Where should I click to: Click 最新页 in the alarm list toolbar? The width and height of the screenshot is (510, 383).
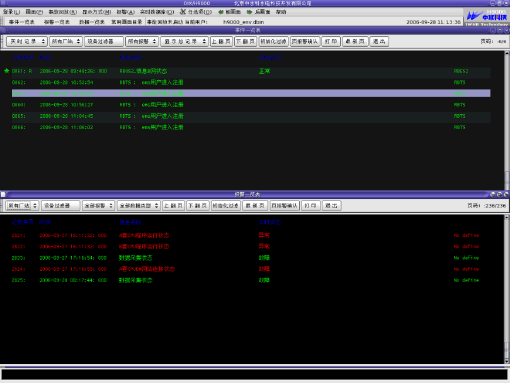(x=255, y=206)
